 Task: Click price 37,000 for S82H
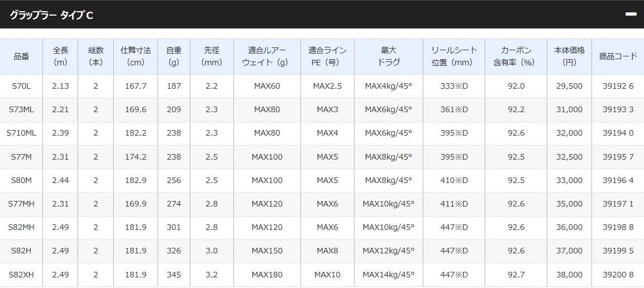pos(569,251)
